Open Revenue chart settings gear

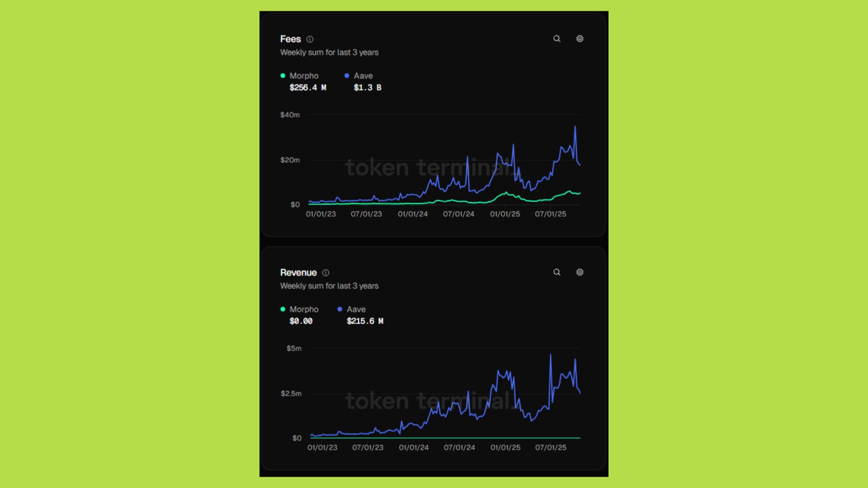click(580, 272)
